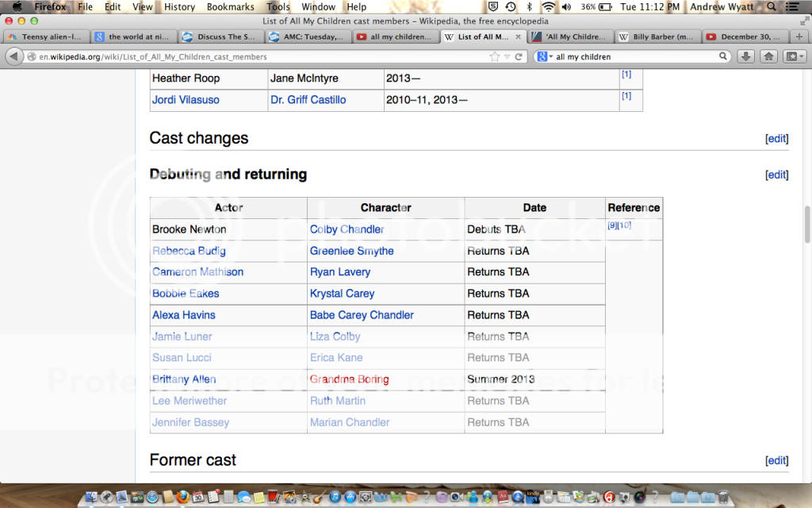Open the Downloads arrow button
This screenshot has width=812, height=508.
pos(745,56)
